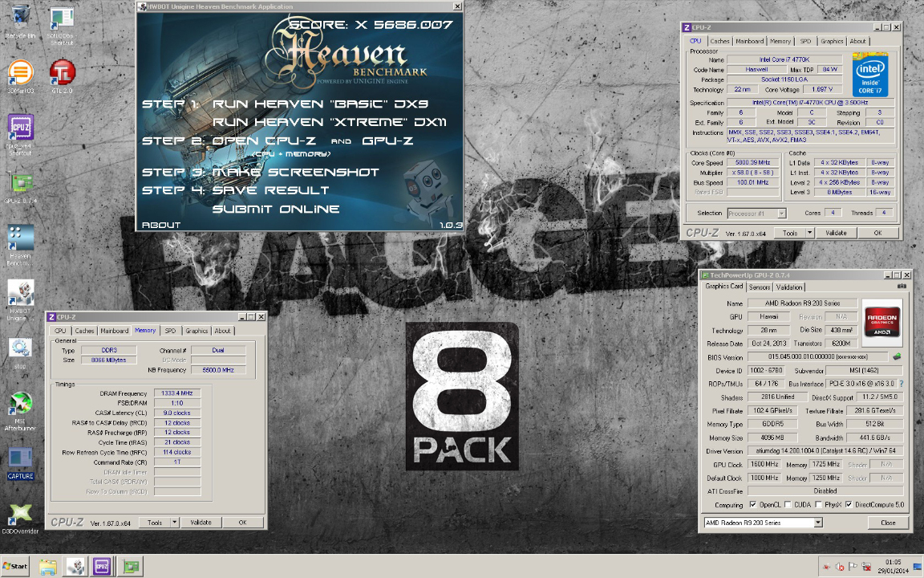Switch to Validation tab in GPU-Z
The width and height of the screenshot is (924, 578).
788,287
